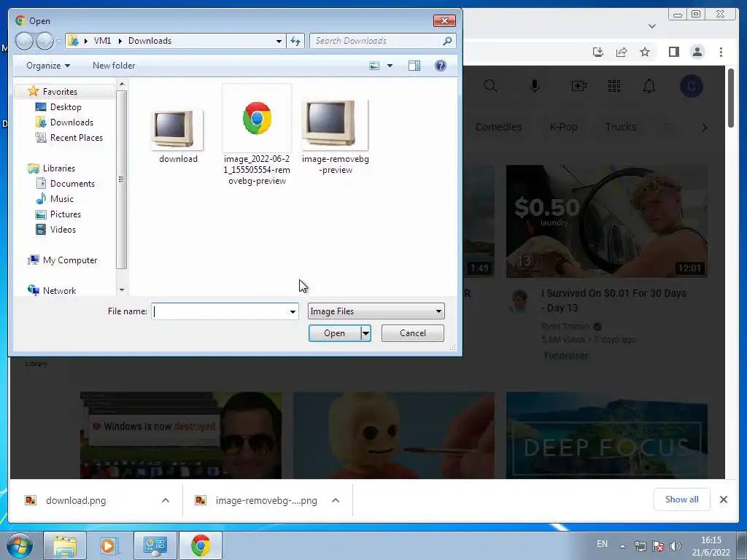Cancel the Open dialog
The image size is (747, 560).
pyautogui.click(x=413, y=333)
